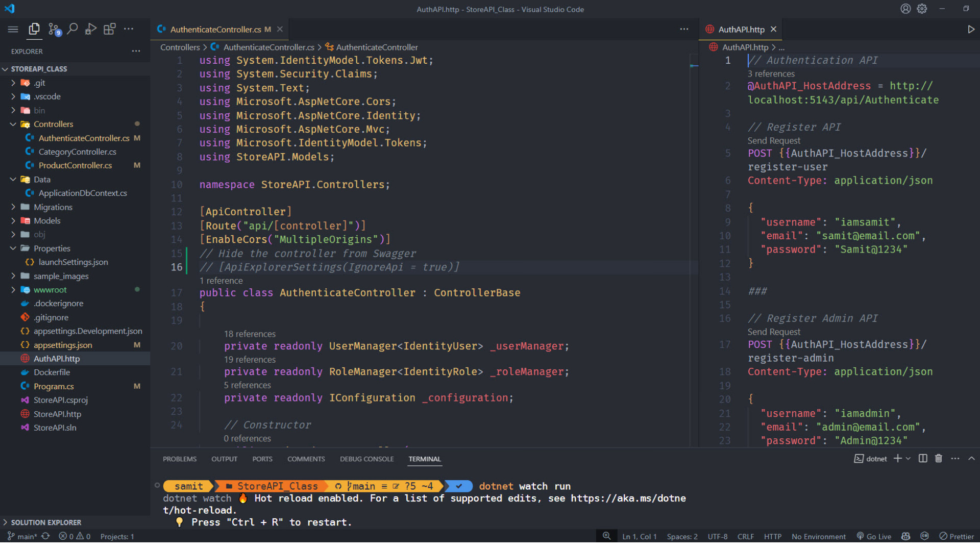Screen dimensions: 980x551
Task: Open left editor group more actions
Action: pos(684,29)
